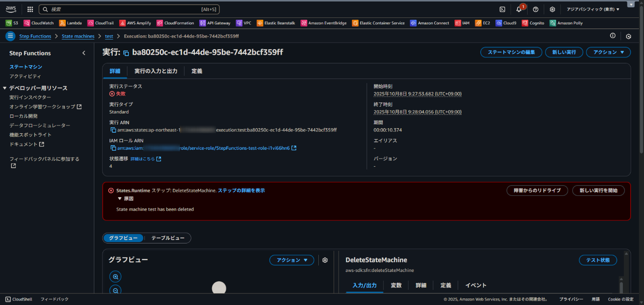Viewport: 644px width, 305px height.
Task: Open the region selector アジアパシフィック (東京)
Action: point(593,9)
